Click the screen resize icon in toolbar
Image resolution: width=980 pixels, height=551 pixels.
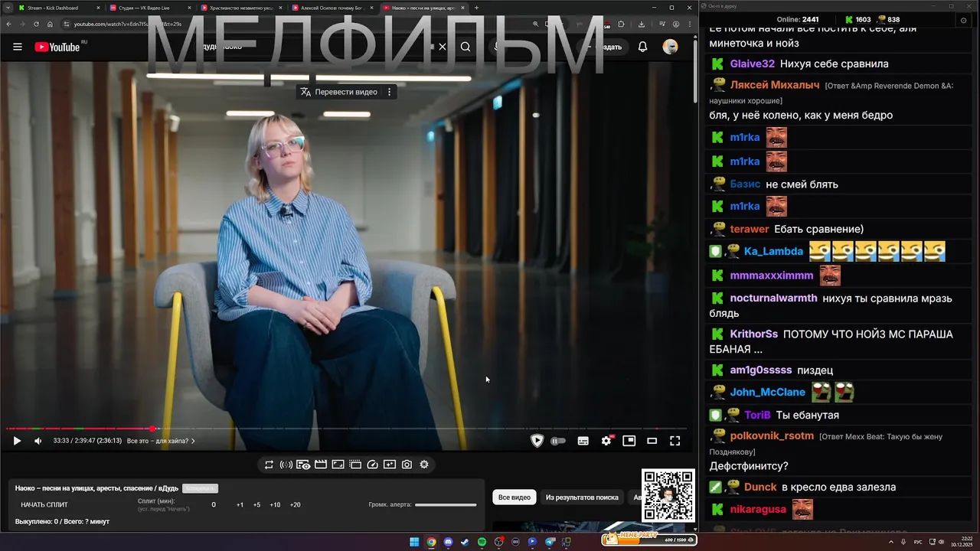(x=338, y=465)
